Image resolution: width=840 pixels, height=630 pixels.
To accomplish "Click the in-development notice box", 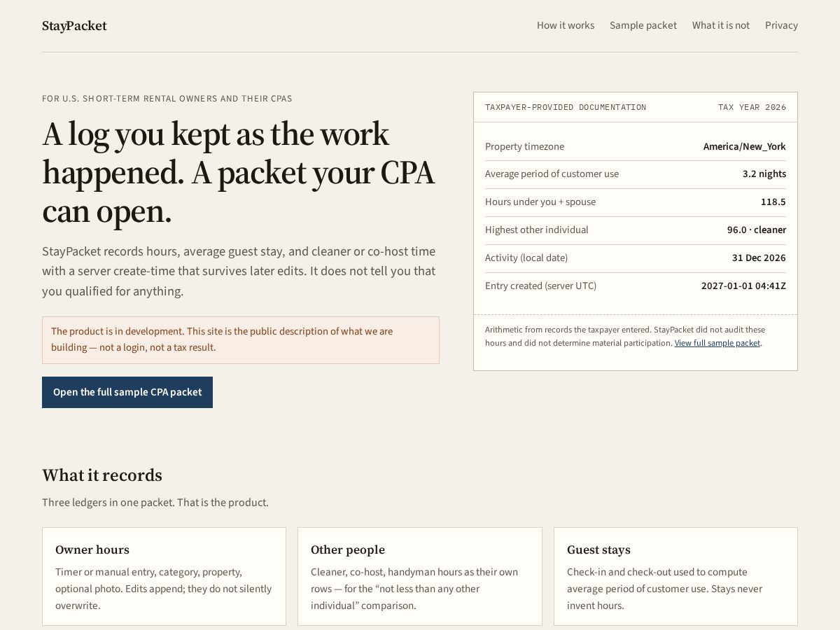I will [x=241, y=340].
